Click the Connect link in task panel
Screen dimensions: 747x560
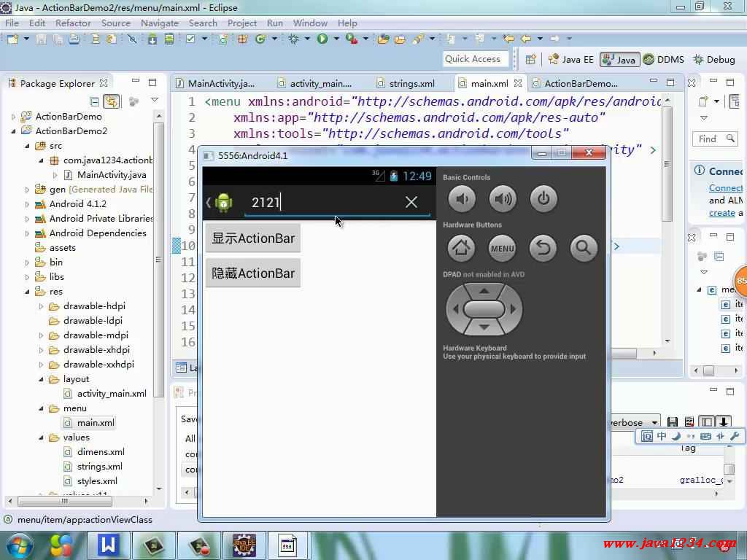coord(726,188)
